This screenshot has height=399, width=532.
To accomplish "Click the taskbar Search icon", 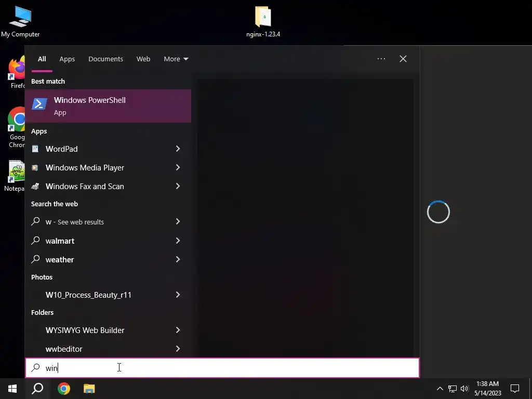I will point(37,389).
